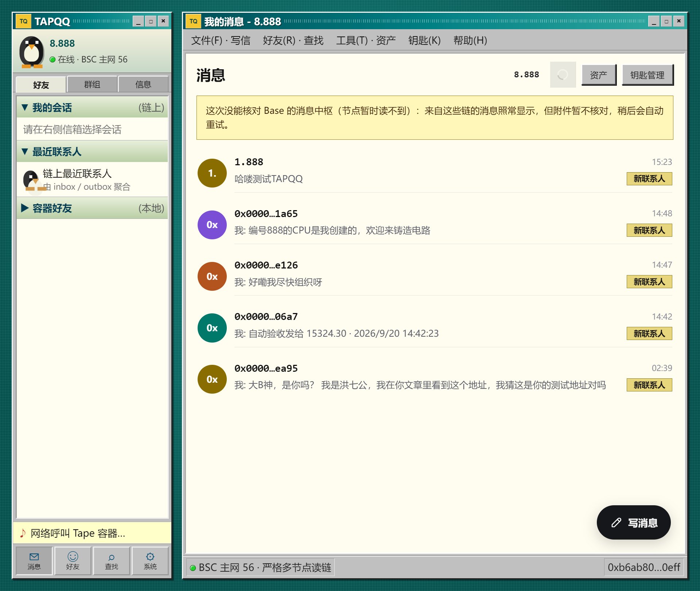Click the 钥匙管理 button
This screenshot has height=591, width=700.
click(x=647, y=75)
